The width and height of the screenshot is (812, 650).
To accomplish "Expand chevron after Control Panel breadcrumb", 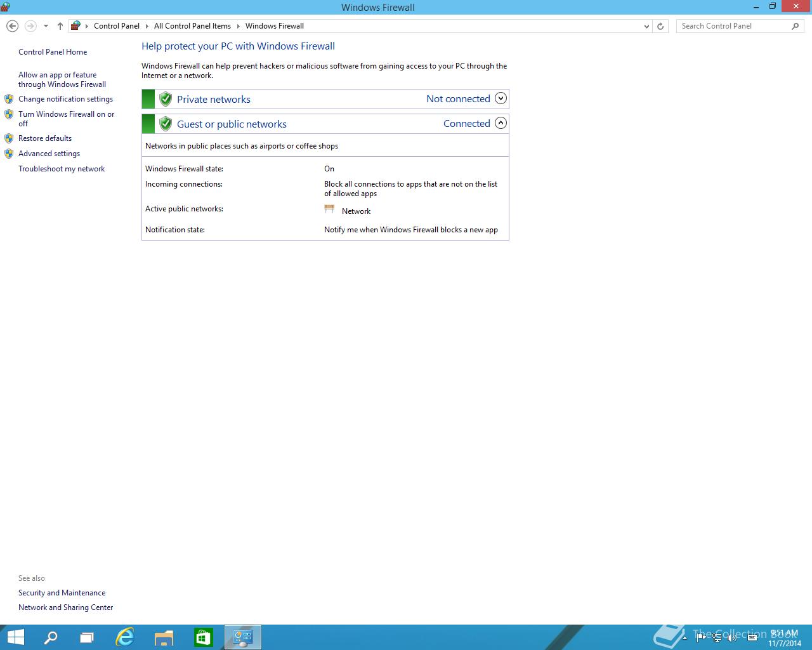I will [x=147, y=26].
